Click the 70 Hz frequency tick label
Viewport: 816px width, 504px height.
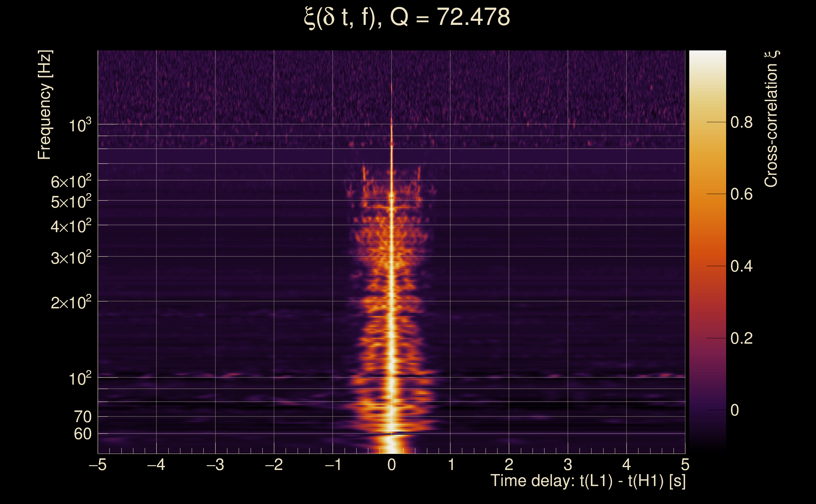pyautogui.click(x=82, y=417)
